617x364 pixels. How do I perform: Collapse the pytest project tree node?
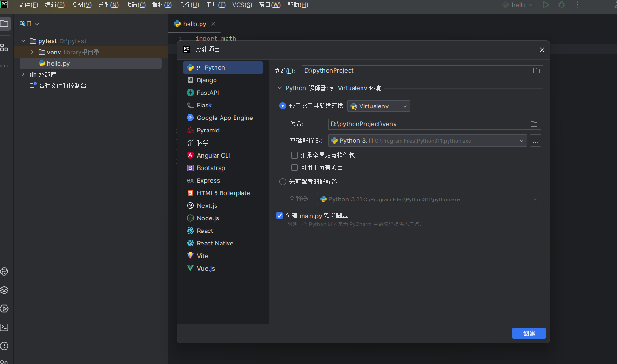click(23, 41)
